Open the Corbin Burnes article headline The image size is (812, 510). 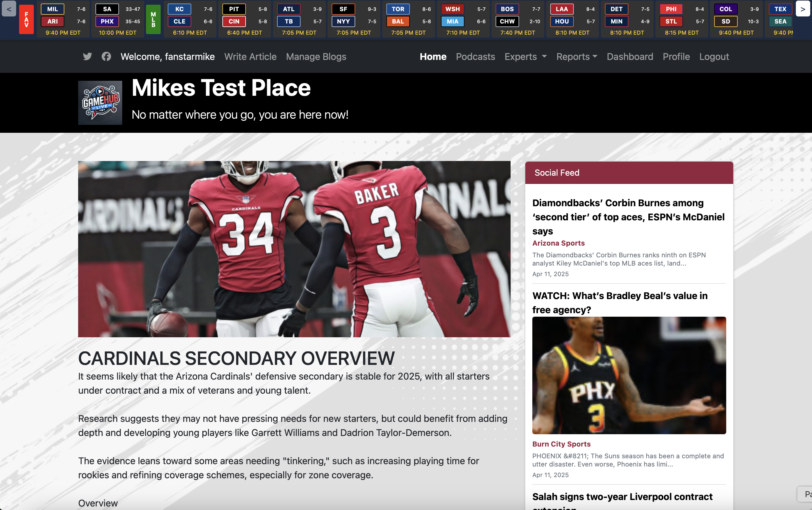pyautogui.click(x=628, y=217)
